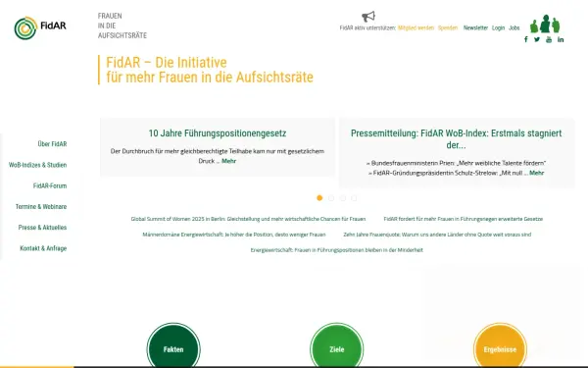Open Männerdomäne Energiewirtschaft article link
The width and height of the screenshot is (588, 368).
pyautogui.click(x=234, y=235)
